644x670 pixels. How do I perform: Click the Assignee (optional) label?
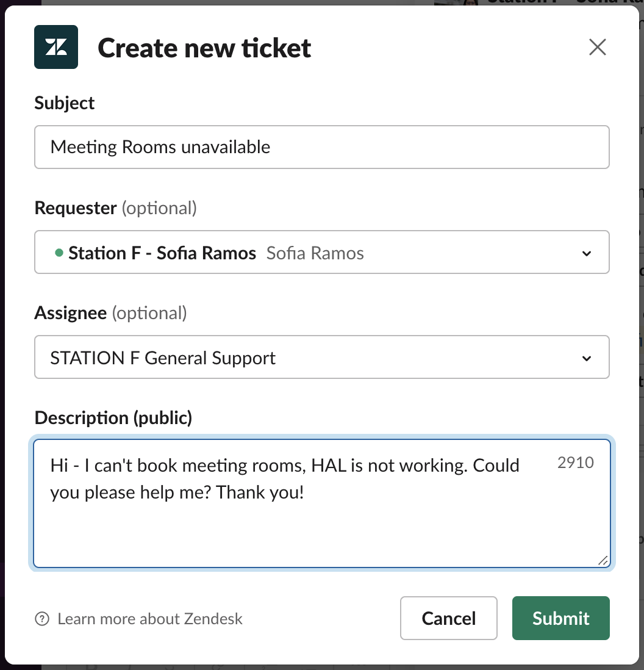pyautogui.click(x=110, y=313)
